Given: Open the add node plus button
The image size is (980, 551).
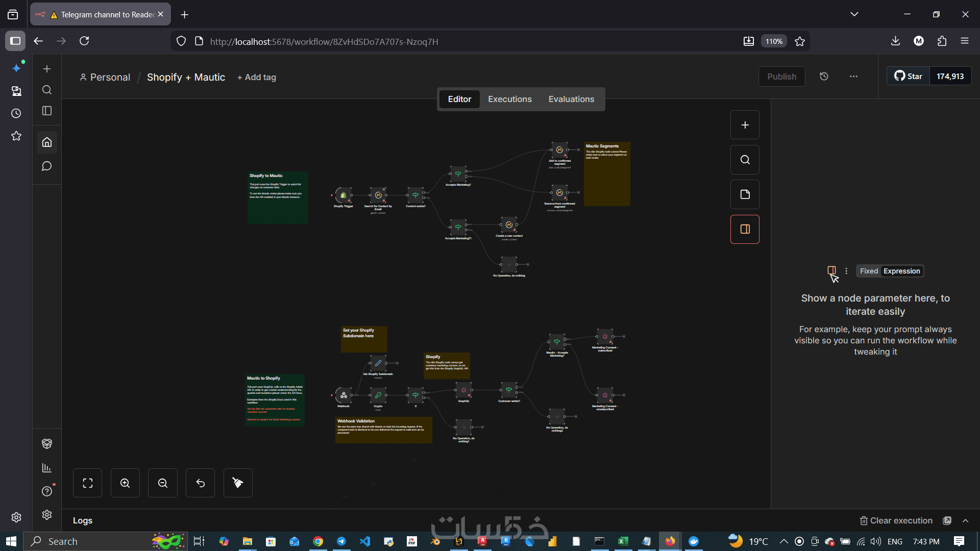Looking at the screenshot, I should tap(745, 125).
